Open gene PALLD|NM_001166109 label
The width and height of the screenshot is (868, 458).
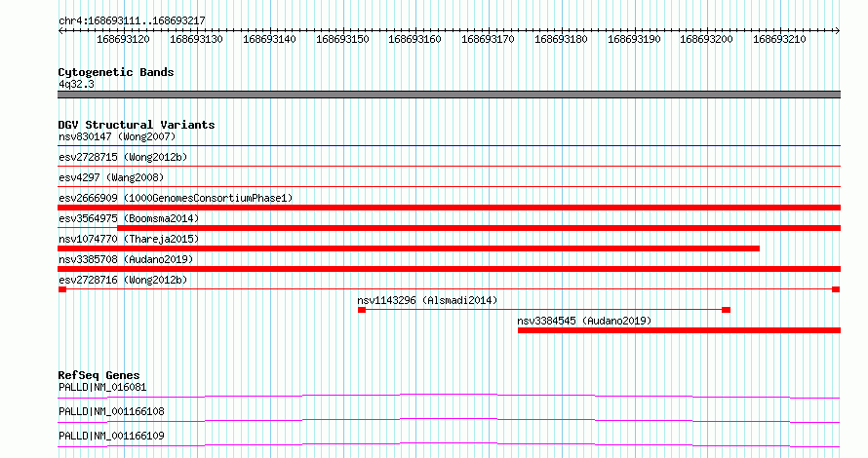coord(111,436)
